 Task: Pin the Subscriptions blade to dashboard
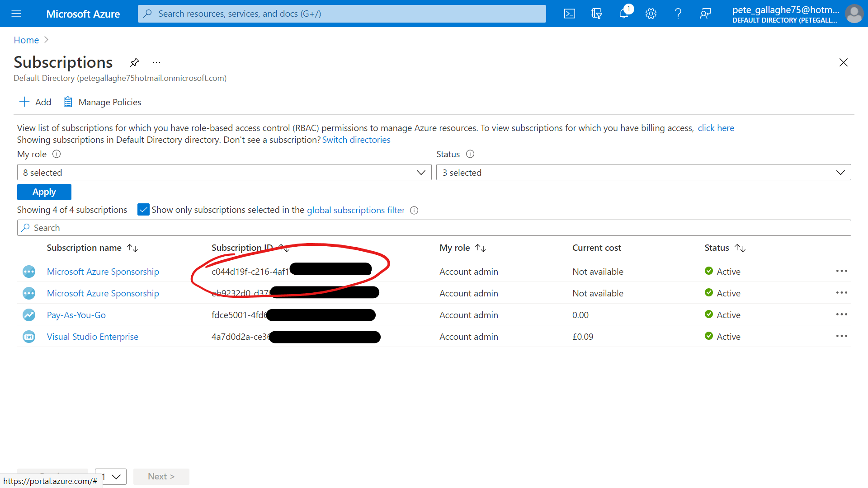(134, 62)
